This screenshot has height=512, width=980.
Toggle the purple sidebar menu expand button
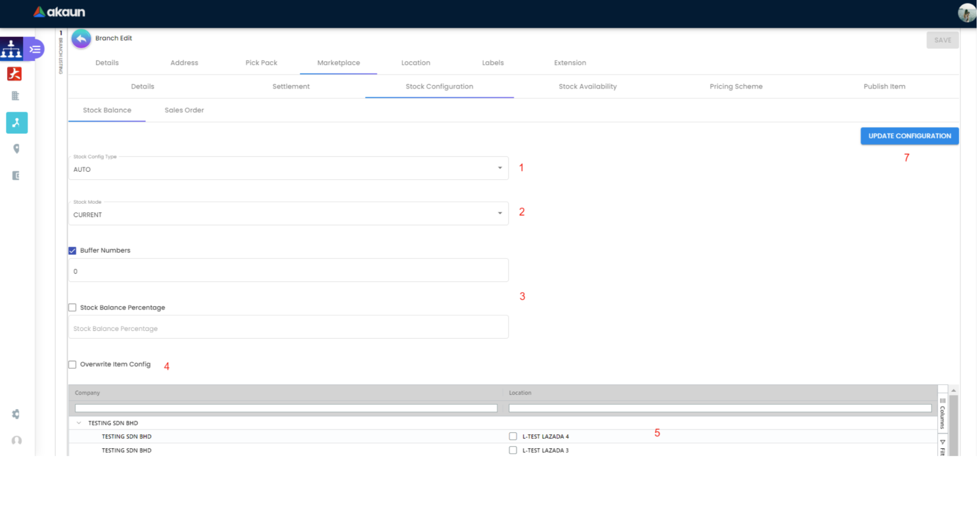[35, 49]
